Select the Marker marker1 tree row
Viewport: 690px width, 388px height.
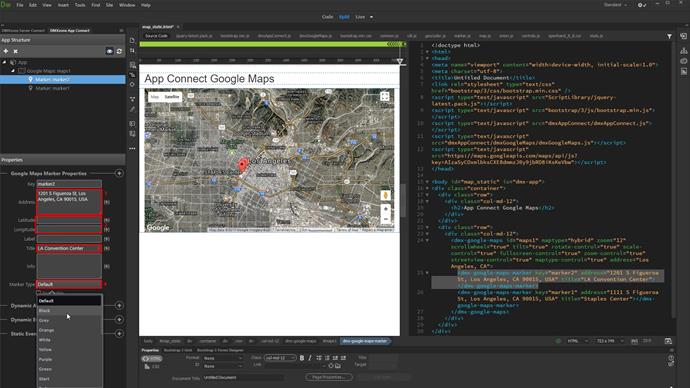(x=62, y=88)
